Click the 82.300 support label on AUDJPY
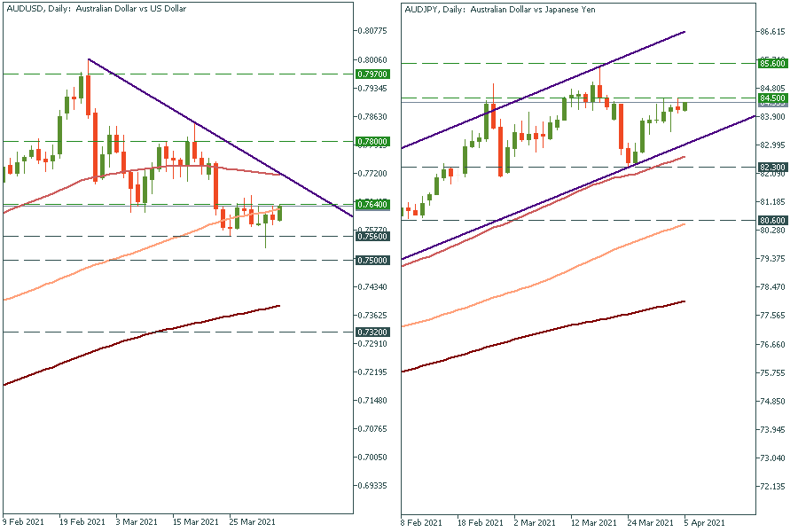This screenshot has width=798, height=532. coord(771,167)
